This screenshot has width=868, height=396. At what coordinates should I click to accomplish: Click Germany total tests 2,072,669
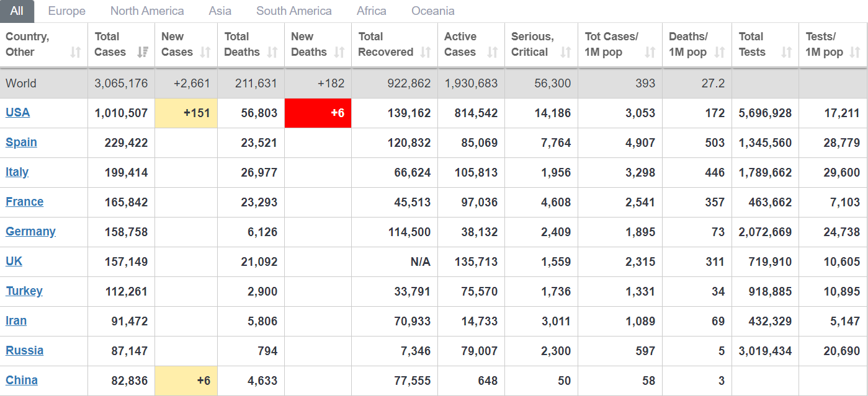coord(765,232)
